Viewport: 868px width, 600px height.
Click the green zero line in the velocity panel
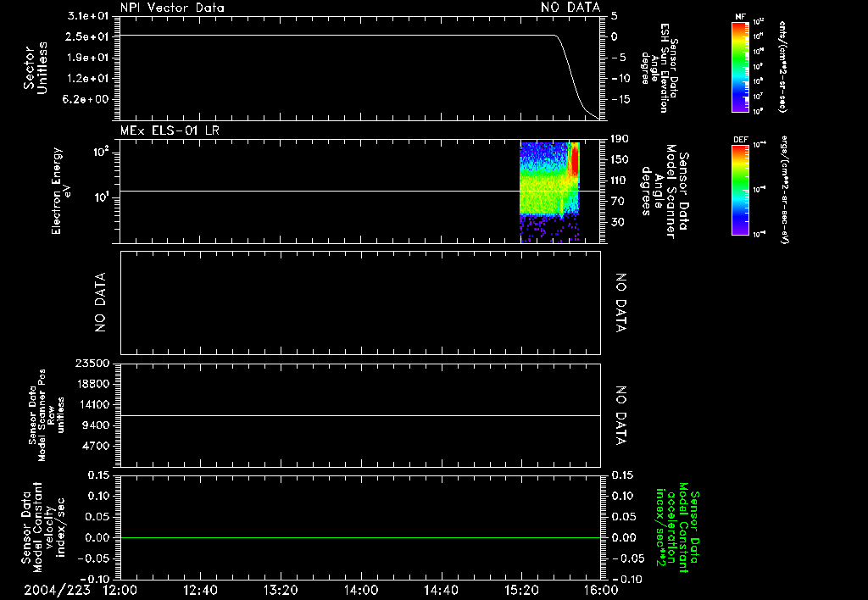click(x=360, y=537)
